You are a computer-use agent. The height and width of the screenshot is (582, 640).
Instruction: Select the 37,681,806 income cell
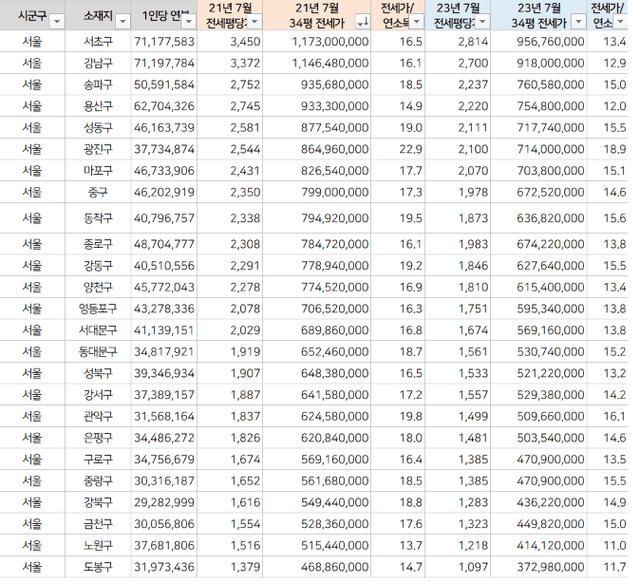(164, 546)
